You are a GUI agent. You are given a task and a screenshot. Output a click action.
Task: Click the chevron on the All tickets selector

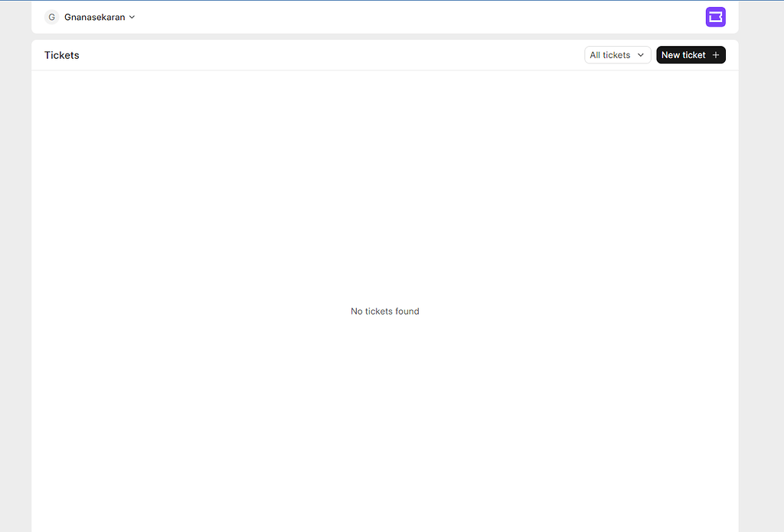coord(641,54)
